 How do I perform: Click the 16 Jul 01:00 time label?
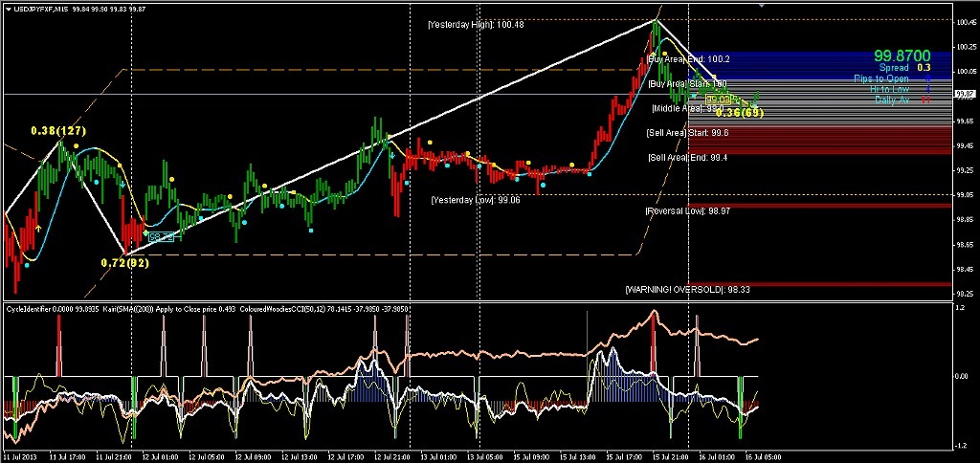(718, 456)
